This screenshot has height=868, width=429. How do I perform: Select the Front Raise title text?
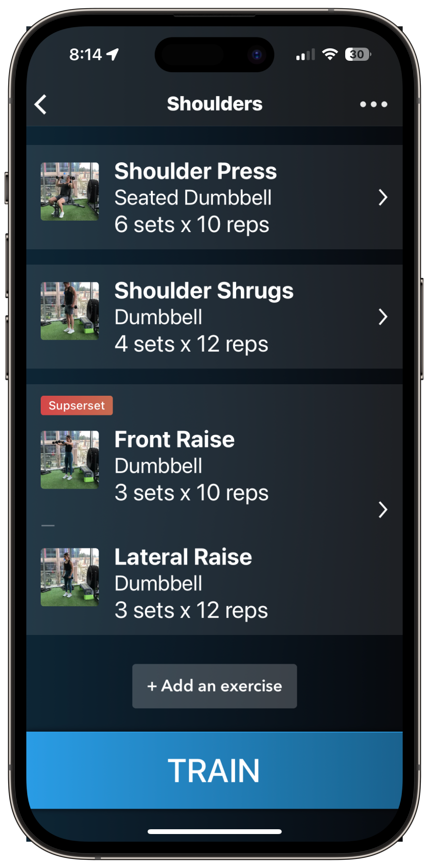point(175,439)
